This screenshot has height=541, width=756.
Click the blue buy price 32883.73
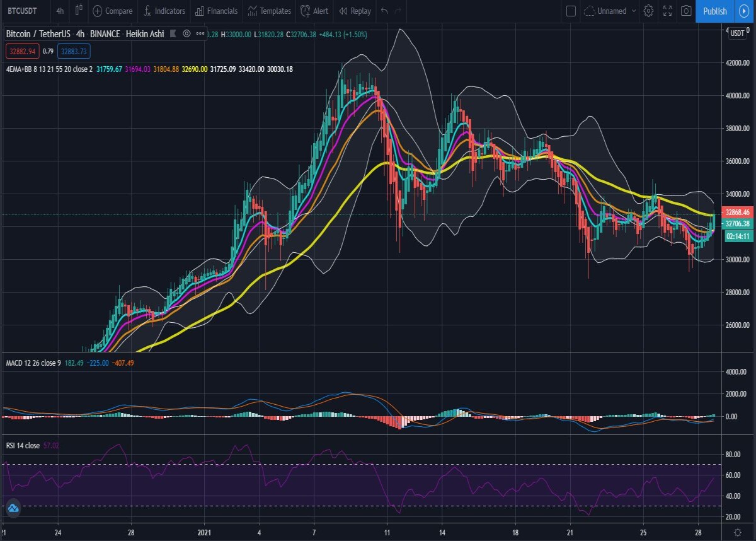[x=74, y=51]
